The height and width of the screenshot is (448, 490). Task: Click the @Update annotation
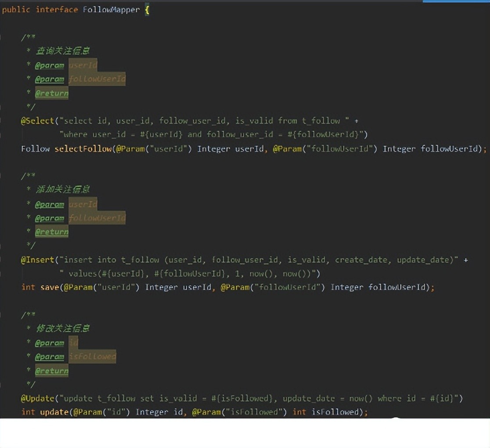(x=37, y=398)
